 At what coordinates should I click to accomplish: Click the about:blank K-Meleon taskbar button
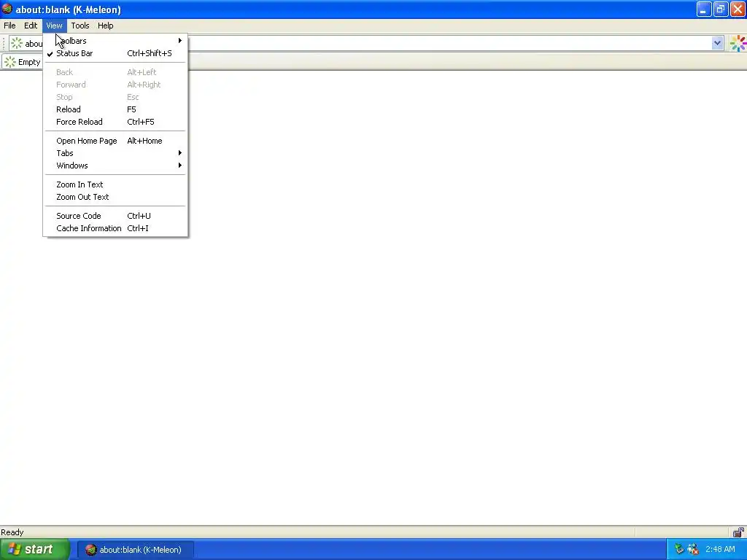pos(135,550)
